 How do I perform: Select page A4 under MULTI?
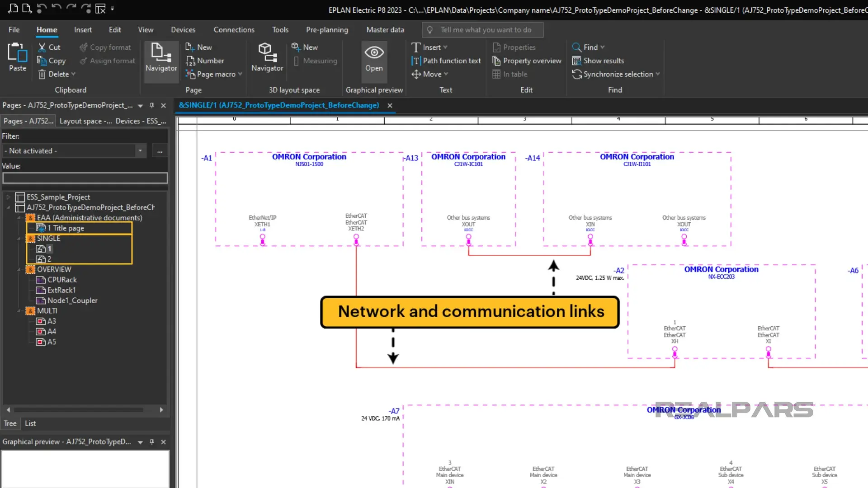(x=46, y=332)
